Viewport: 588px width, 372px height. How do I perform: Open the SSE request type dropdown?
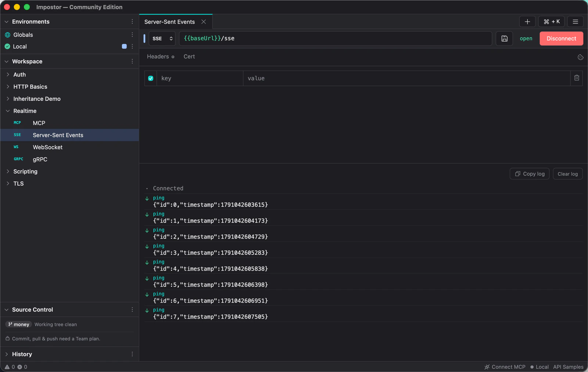(162, 39)
